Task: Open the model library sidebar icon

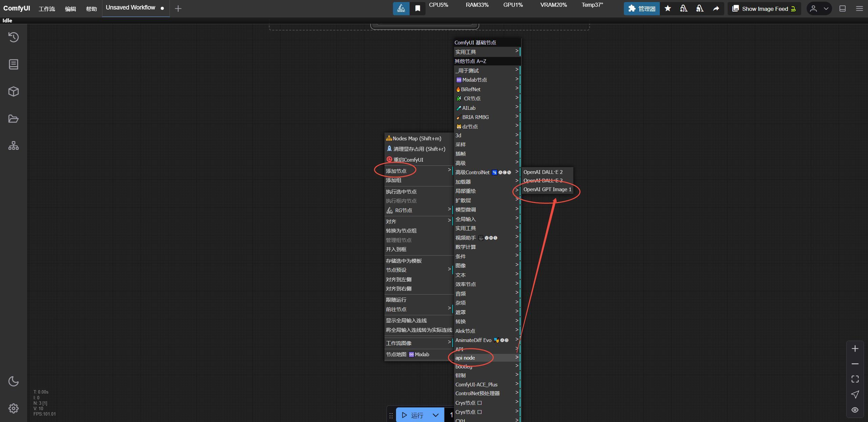Action: (x=13, y=91)
